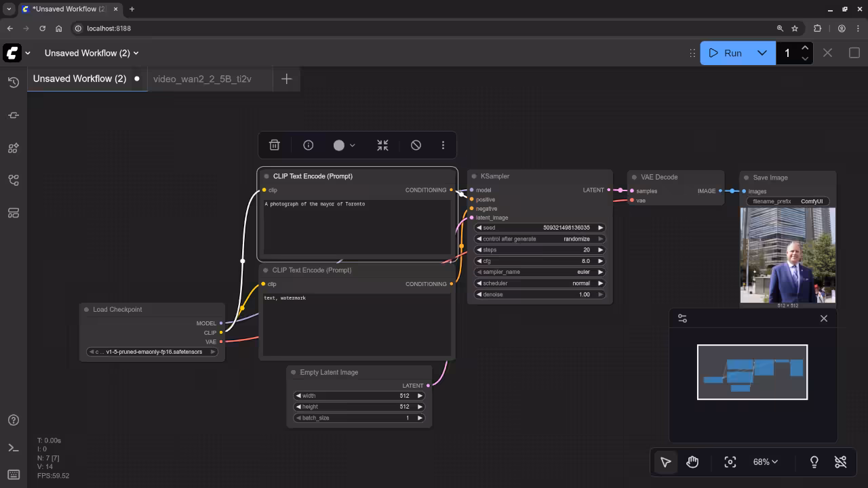Switch to the video_wan2_2_5B_ti2v tab
Screen dimensions: 868x488
(202, 79)
